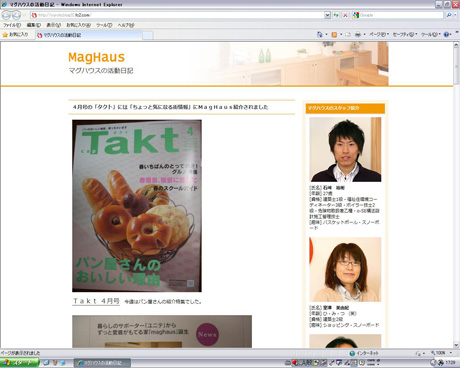The width and height of the screenshot is (460, 368).
Task: Start a search with the magnifier icon
Action: (x=449, y=15)
